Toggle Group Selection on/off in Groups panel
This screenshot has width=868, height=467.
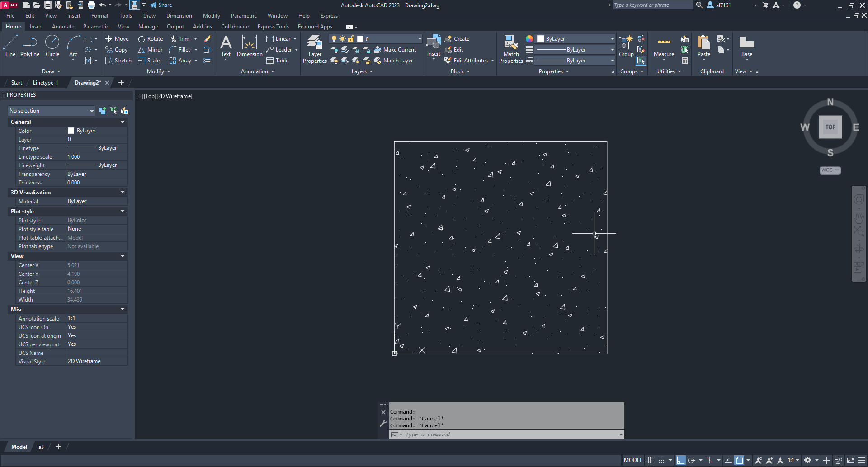641,61
